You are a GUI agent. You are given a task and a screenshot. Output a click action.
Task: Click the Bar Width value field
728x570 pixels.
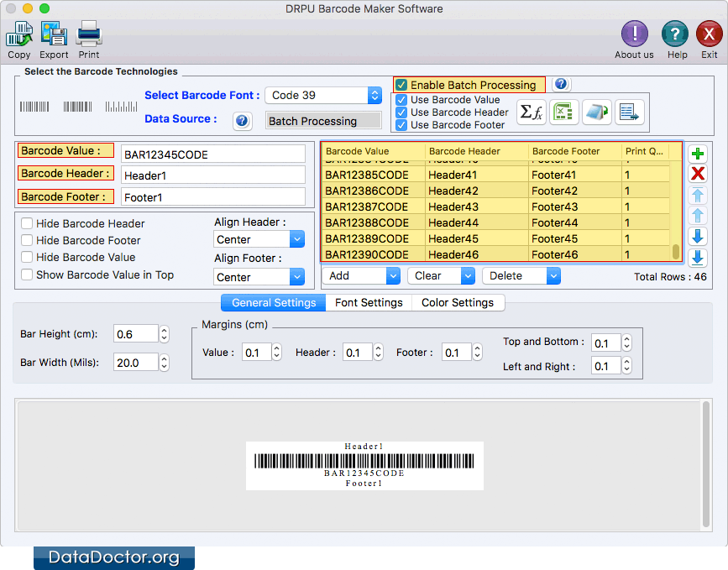tap(135, 363)
